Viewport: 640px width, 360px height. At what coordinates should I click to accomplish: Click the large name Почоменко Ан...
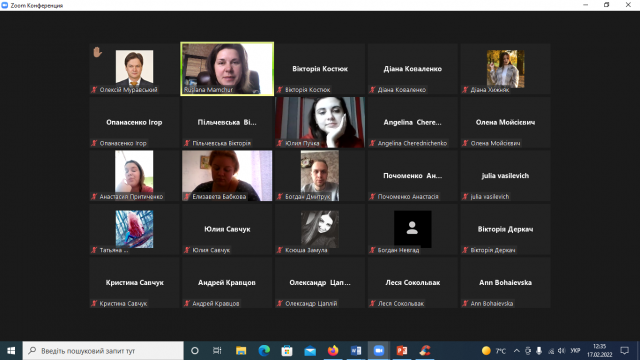[412, 176]
